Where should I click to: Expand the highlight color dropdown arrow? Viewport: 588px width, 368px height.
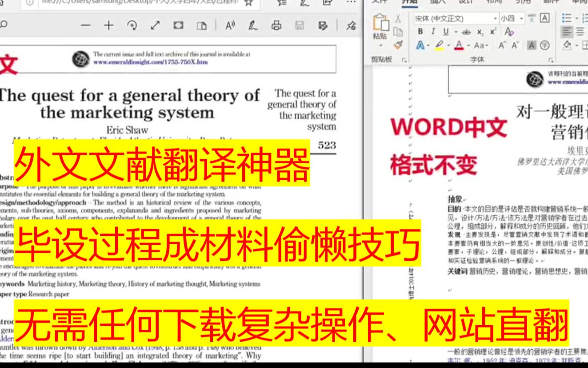[448, 45]
